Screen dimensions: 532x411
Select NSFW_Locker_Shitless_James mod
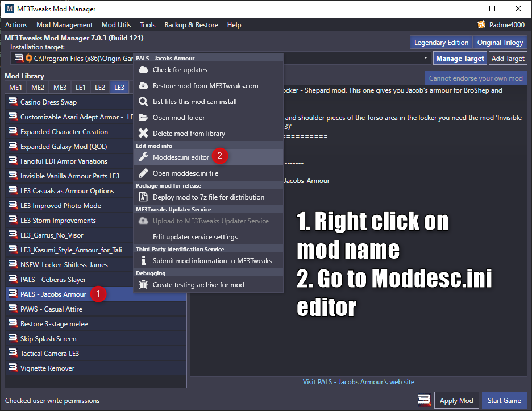(x=69, y=265)
